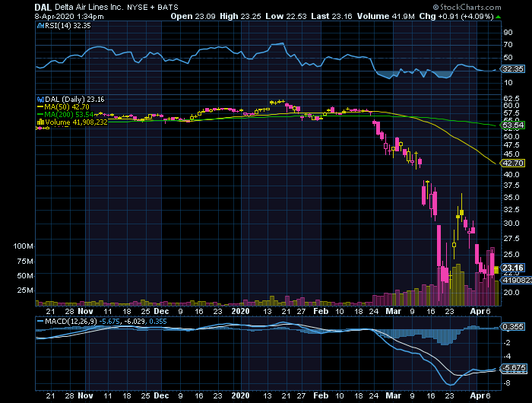This screenshot has height=403, width=532.
Task: Click the Mar label on the price chart axis
Action: tap(393, 311)
